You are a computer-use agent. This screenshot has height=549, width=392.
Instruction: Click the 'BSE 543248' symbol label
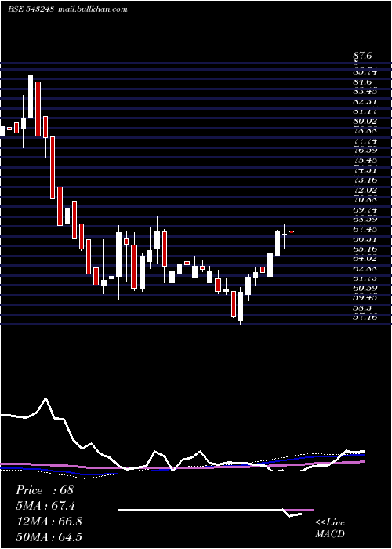coord(31,9)
